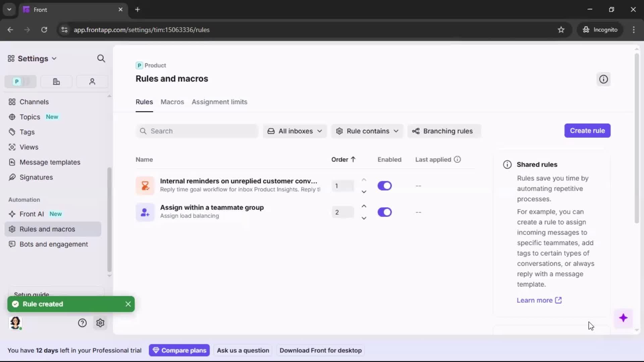Expand the Settings workspace chooser chevron
This screenshot has height=362, width=644.
pyautogui.click(x=55, y=58)
